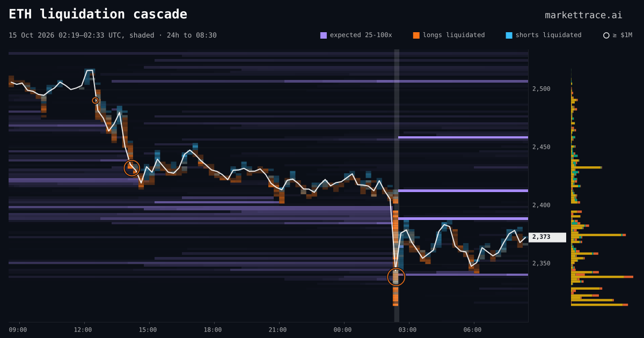
Task: Click the "shorts liquidated" legend label
Action: tap(548, 35)
